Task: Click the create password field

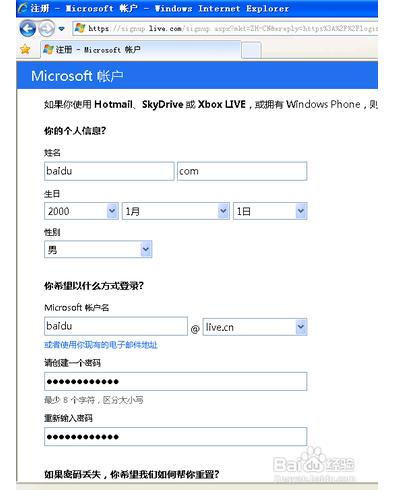Action: pyautogui.click(x=175, y=381)
